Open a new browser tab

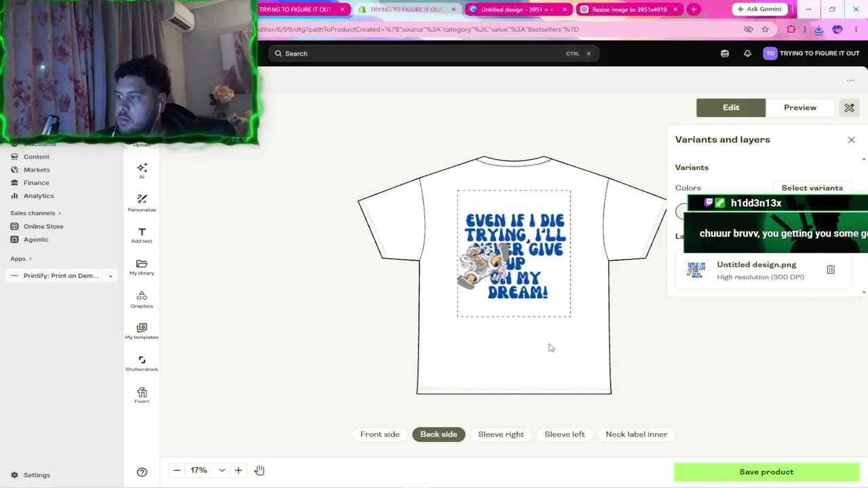tap(694, 9)
